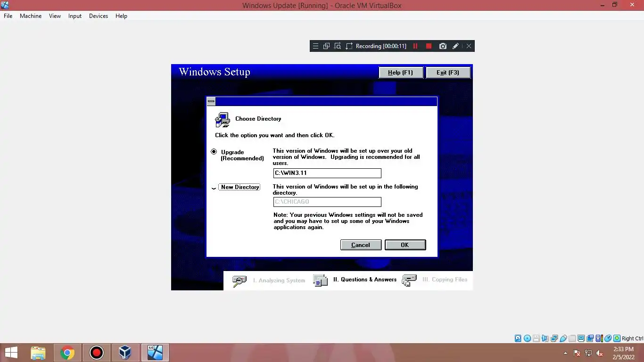Click the greyed-out shared folders status icon
644x362 pixels.
coord(572,338)
